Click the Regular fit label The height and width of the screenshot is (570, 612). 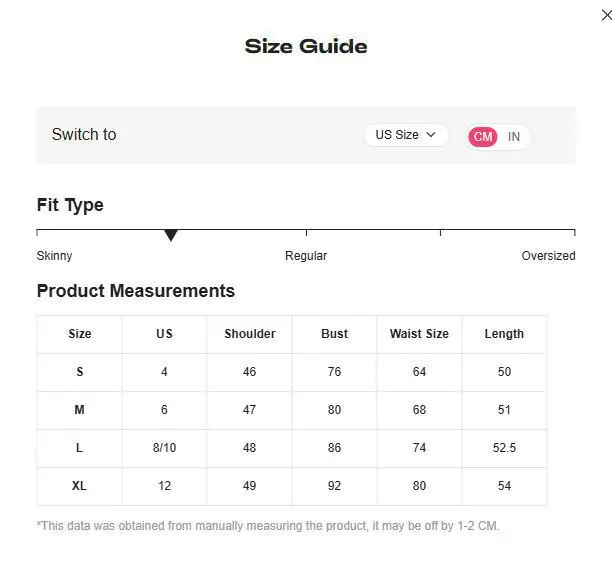pyautogui.click(x=306, y=256)
